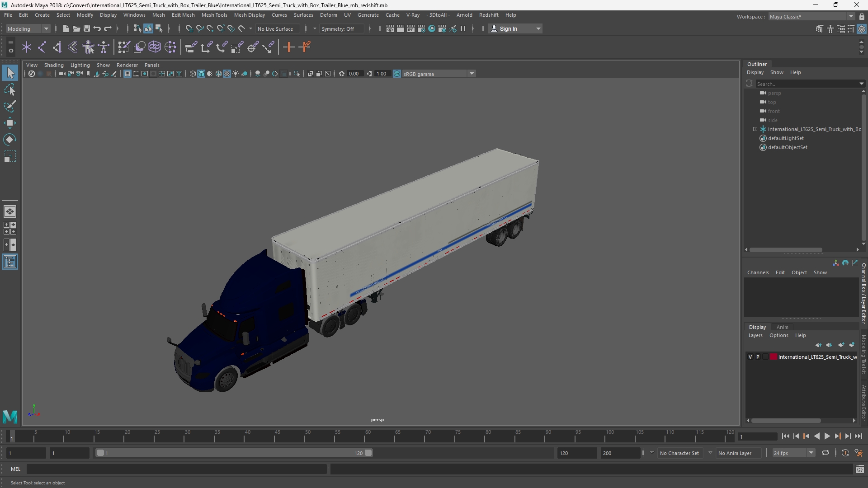Click the time range slider handle at 120
The width and height of the screenshot is (868, 488).
tap(368, 453)
